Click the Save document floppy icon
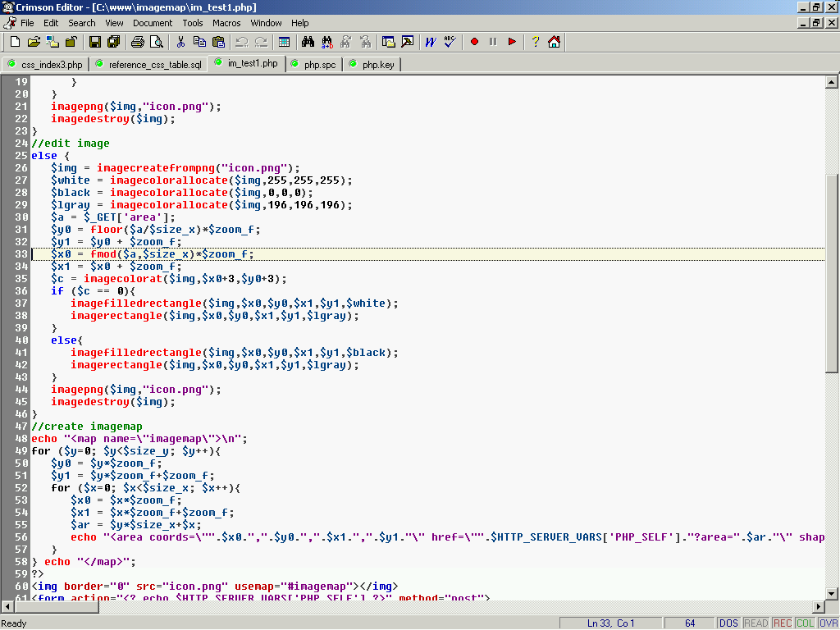840x630 pixels. tap(94, 42)
